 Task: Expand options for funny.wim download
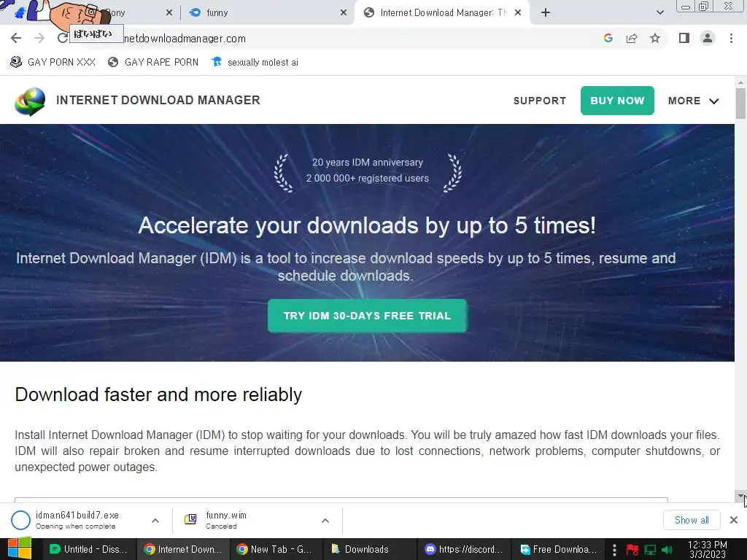[x=325, y=521]
